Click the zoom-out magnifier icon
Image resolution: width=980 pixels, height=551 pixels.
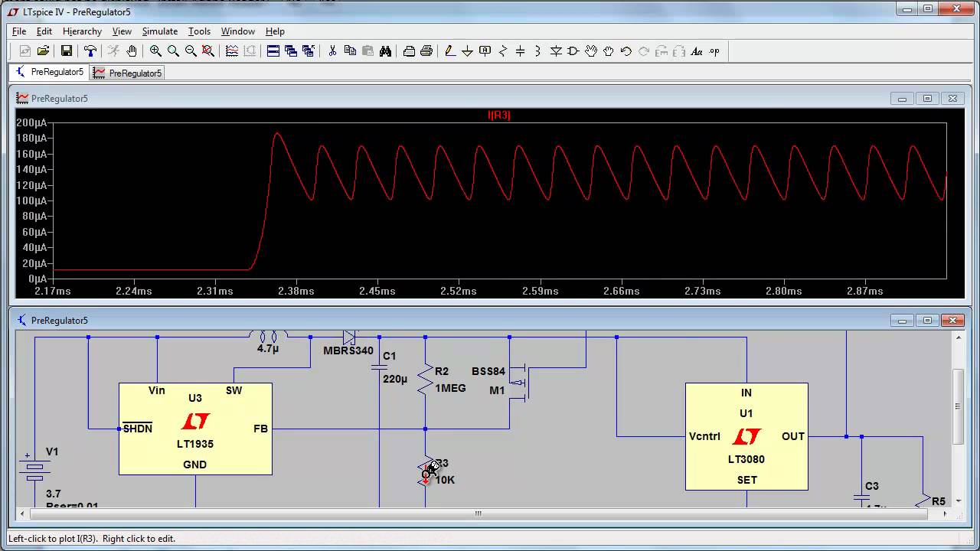pos(191,51)
